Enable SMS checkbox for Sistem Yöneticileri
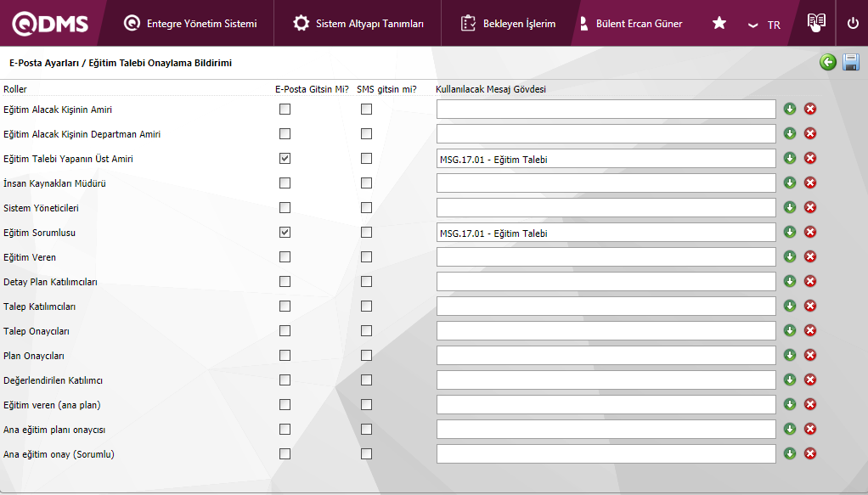 pos(366,207)
